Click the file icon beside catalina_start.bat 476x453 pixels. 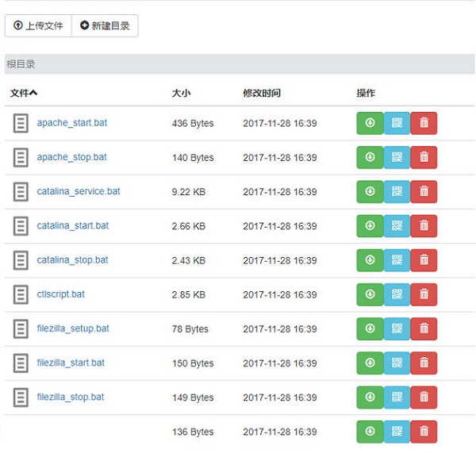[21, 226]
